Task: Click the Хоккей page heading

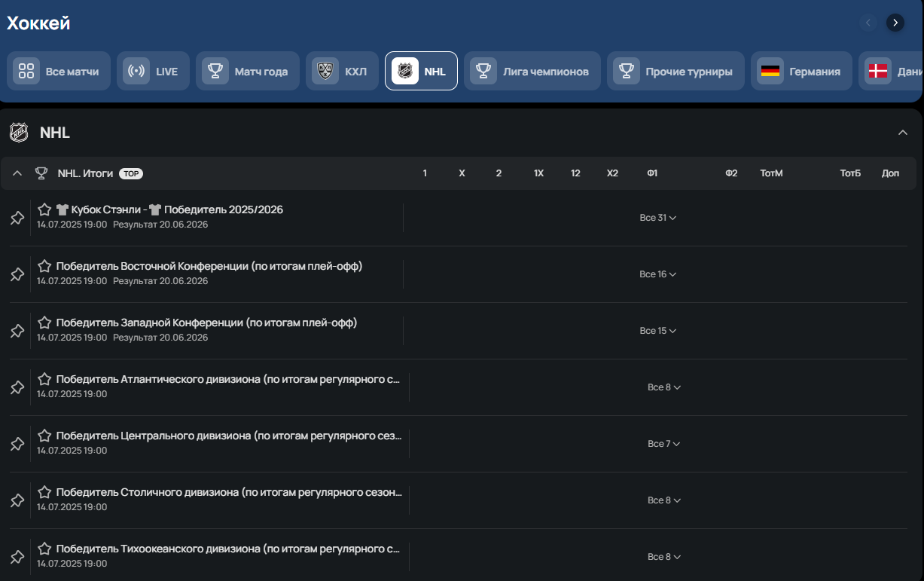Action: [x=38, y=23]
